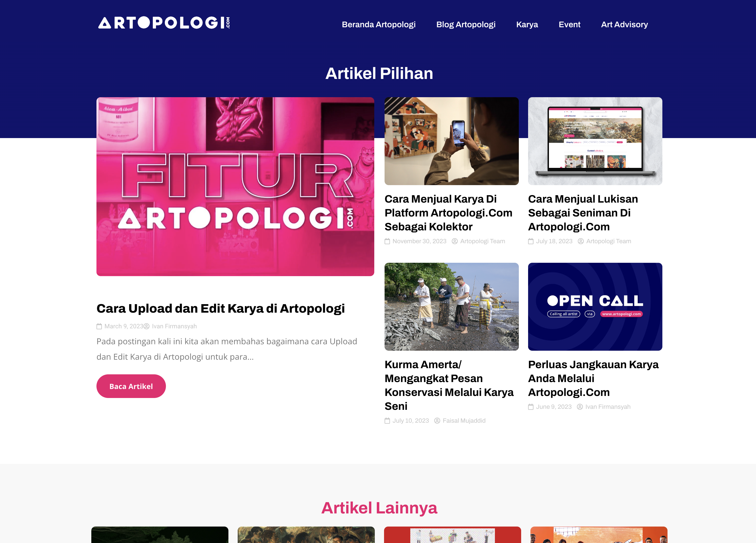The image size is (756, 543).
Task: Click author icon beside first Ivan Firmansyah
Action: 147,326
